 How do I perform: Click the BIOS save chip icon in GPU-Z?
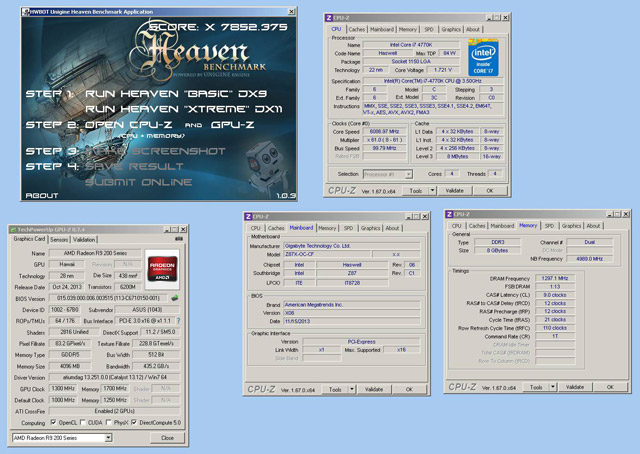click(x=175, y=298)
